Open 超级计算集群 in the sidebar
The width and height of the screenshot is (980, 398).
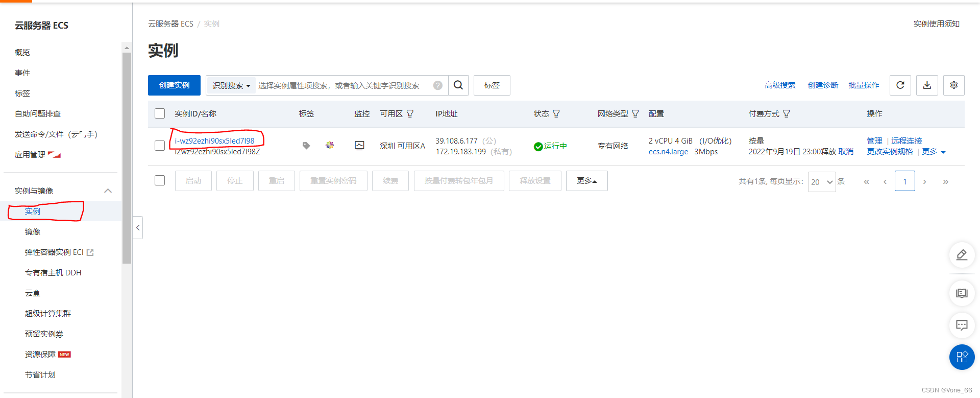(48, 314)
